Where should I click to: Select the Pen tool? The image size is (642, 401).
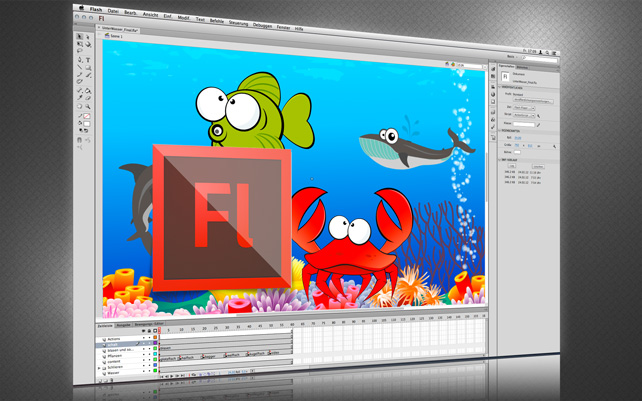click(x=80, y=59)
